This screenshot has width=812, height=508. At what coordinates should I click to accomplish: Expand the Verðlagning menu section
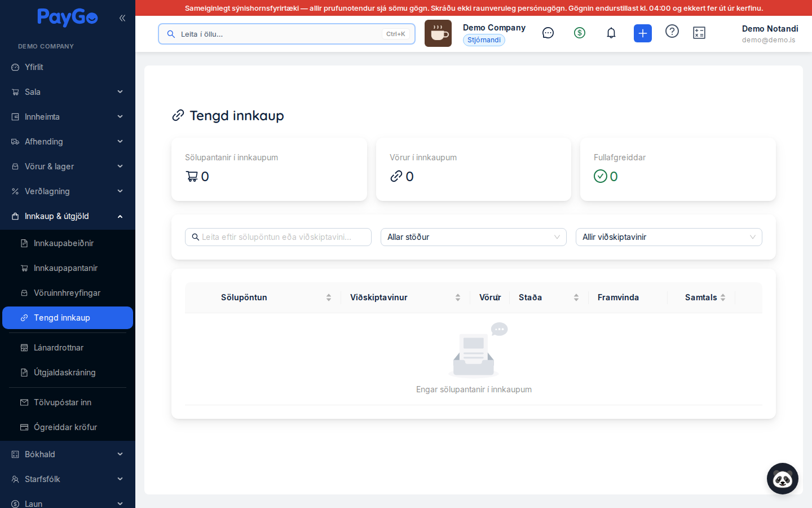click(x=68, y=191)
